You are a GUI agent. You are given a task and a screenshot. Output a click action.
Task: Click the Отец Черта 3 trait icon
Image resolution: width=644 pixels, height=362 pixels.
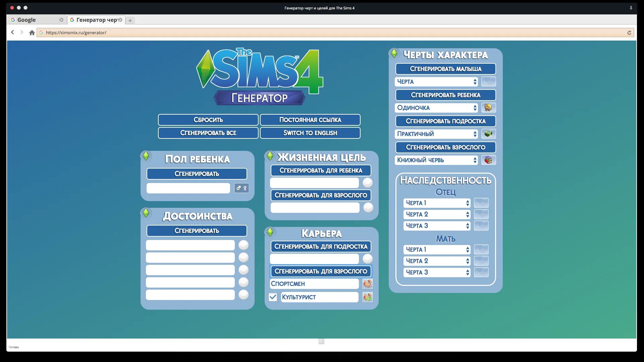tap(481, 226)
